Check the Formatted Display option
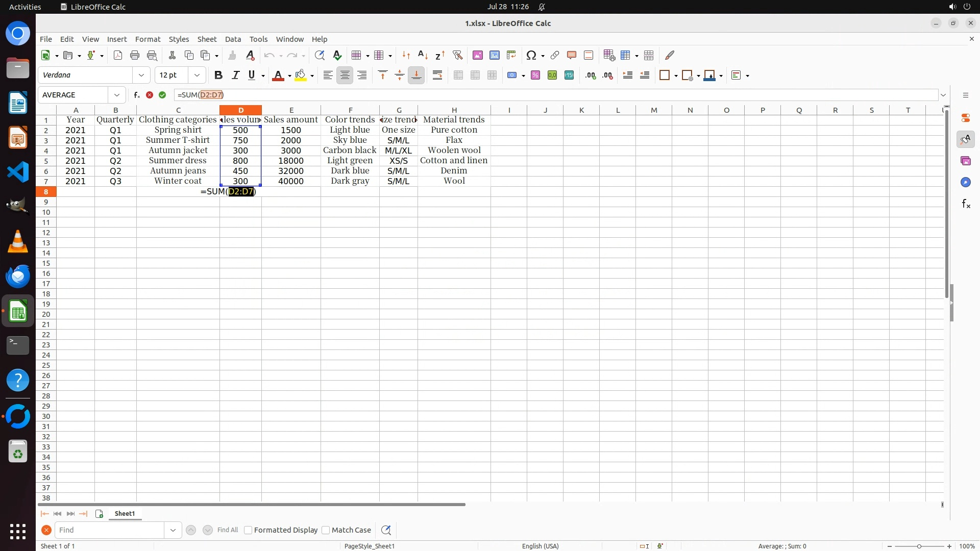The width and height of the screenshot is (980, 551). (248, 530)
